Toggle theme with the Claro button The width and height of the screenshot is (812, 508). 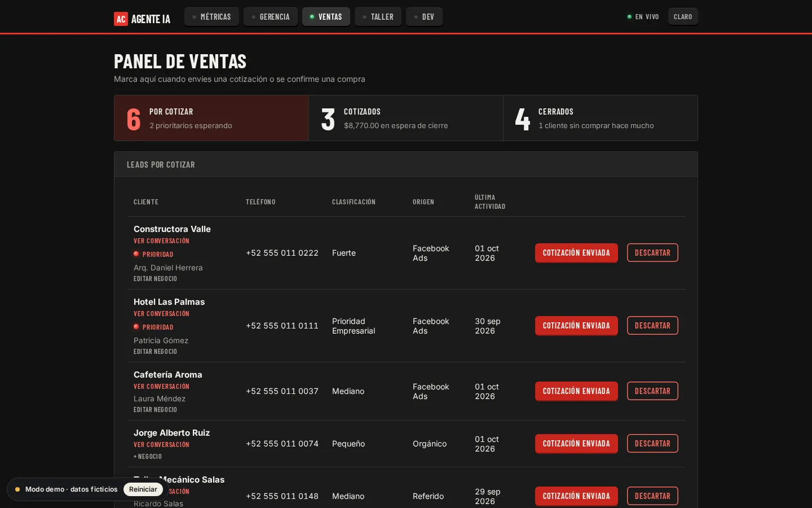(x=683, y=17)
